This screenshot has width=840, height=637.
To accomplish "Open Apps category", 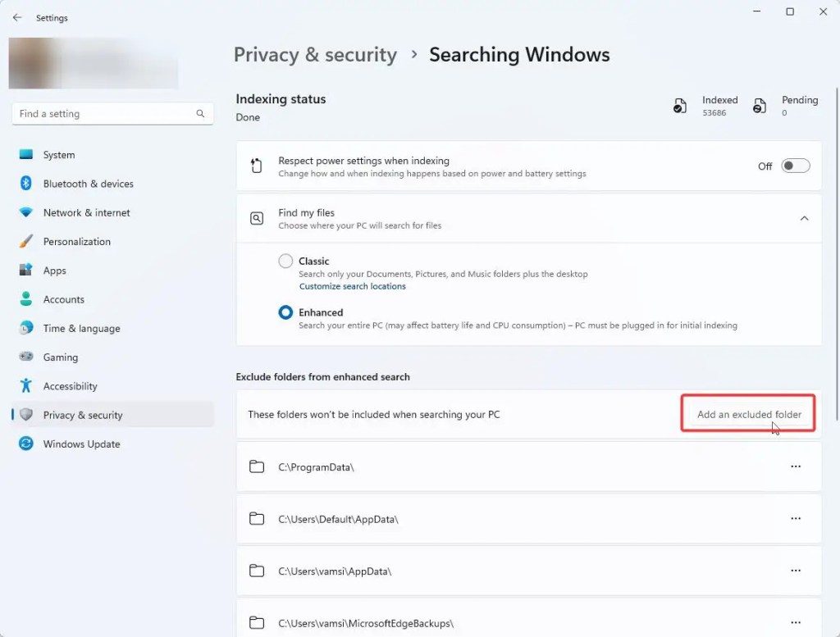I will point(112,271).
